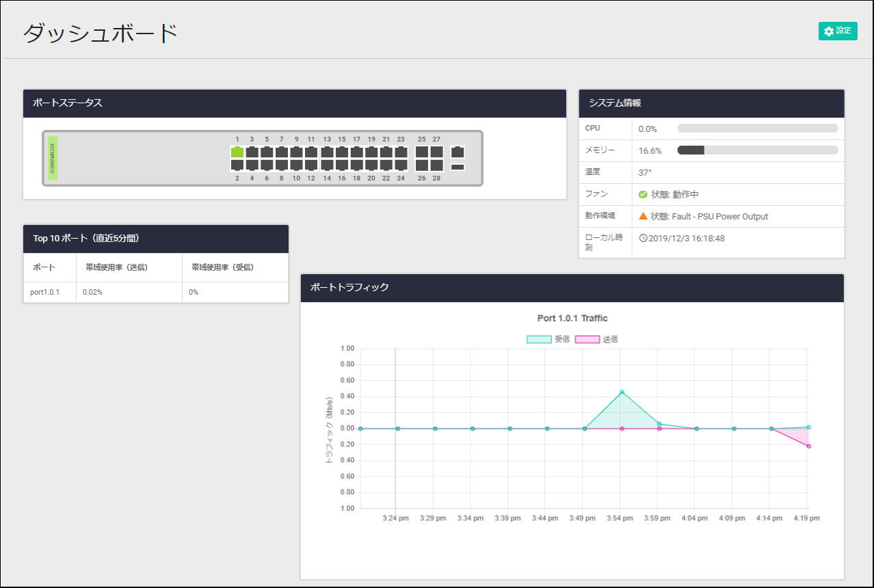Toggle the 送信 legend swatch in chart
Viewport: 874px width, 588px height.
pyautogui.click(x=587, y=339)
